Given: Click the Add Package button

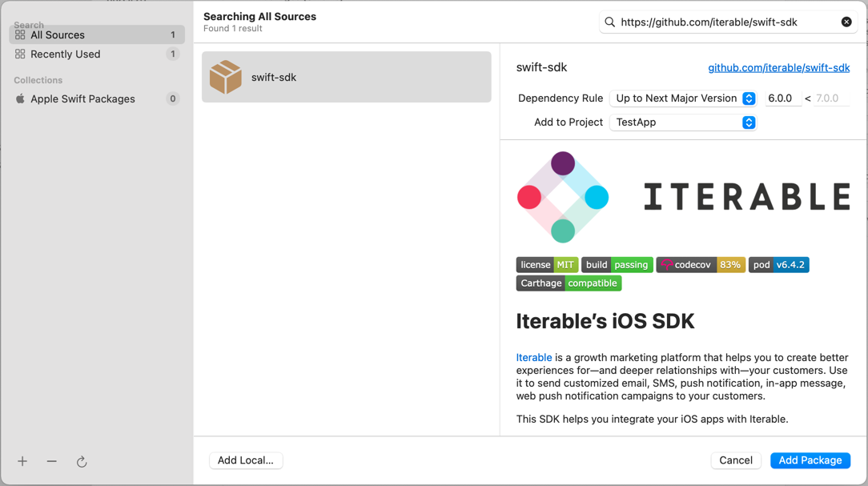Looking at the screenshot, I should point(810,460).
